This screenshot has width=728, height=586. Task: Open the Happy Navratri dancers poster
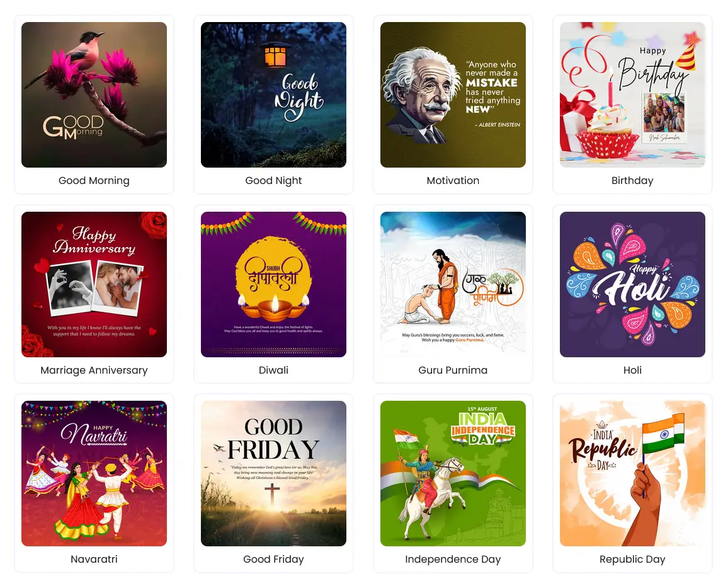94,474
